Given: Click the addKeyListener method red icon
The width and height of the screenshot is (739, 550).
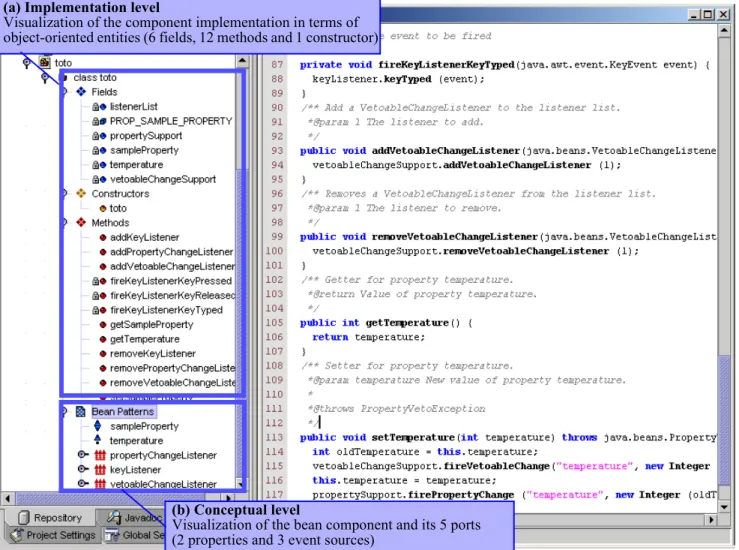Looking at the screenshot, I should [x=103, y=238].
